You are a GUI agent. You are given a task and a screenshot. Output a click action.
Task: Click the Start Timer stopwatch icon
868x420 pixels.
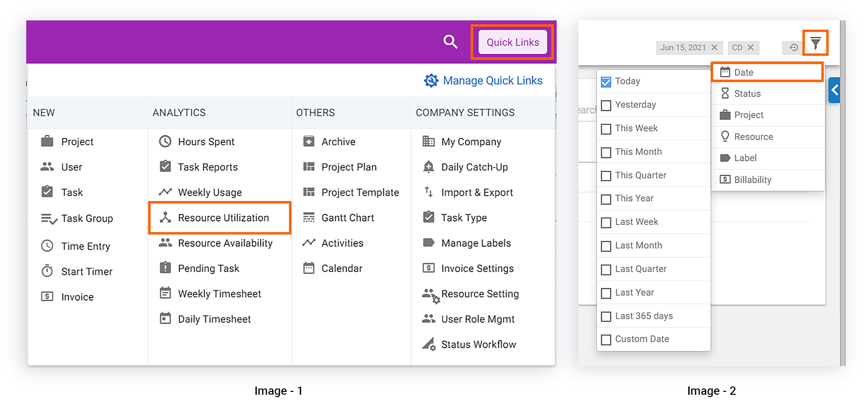coord(47,270)
